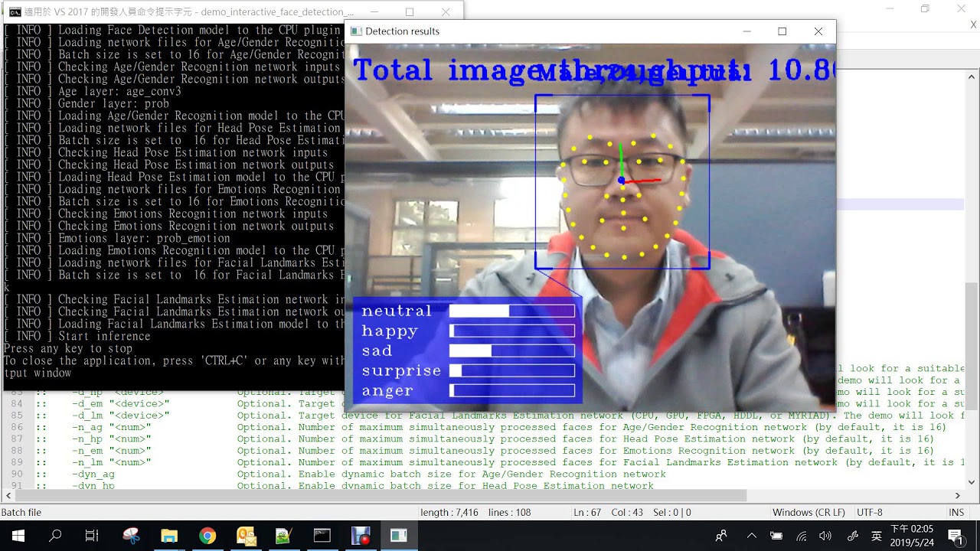Open the Snipping Tool from the taskbar
This screenshot has width=980, height=551.
pyautogui.click(x=131, y=536)
